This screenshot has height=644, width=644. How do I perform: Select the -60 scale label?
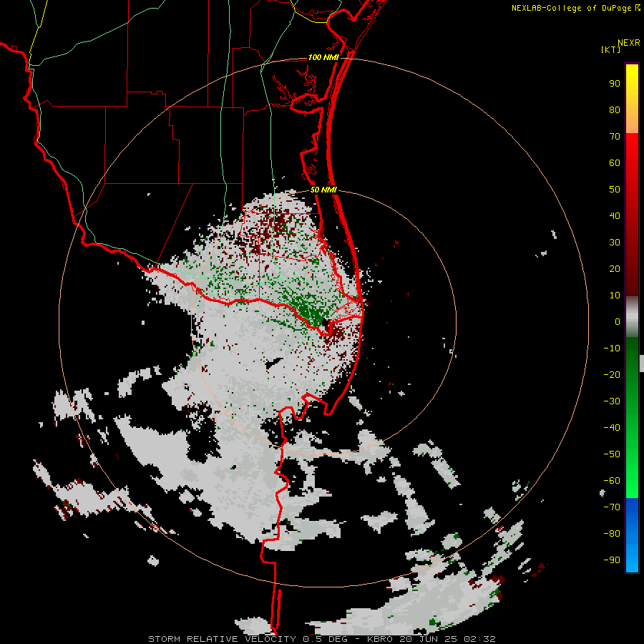[612, 481]
